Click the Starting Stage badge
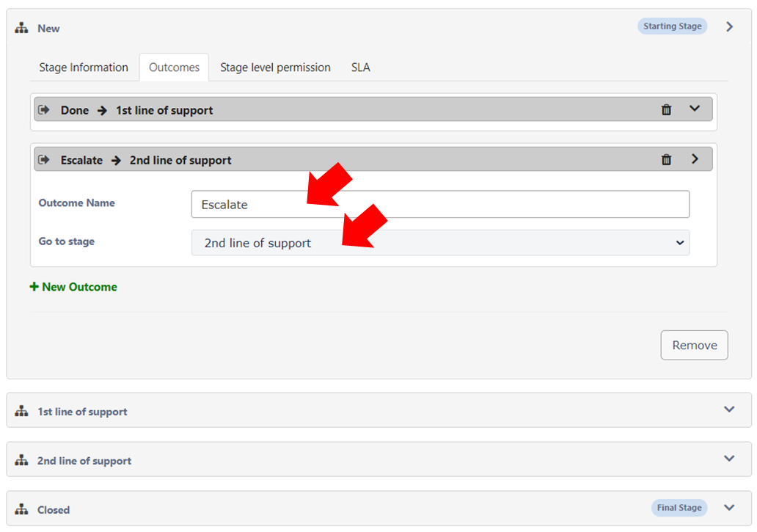This screenshot has width=757, height=532. [672, 26]
